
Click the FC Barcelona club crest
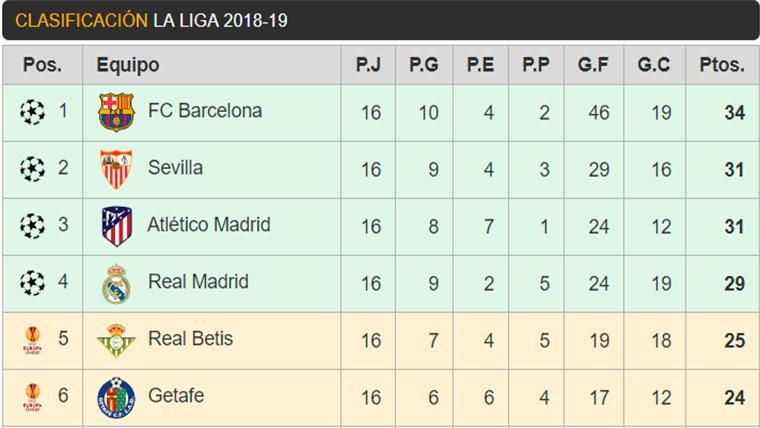coord(116,112)
